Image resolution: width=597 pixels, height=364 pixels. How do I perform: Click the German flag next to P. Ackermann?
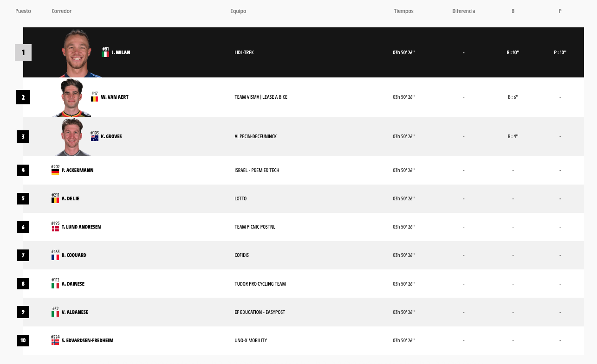click(55, 172)
